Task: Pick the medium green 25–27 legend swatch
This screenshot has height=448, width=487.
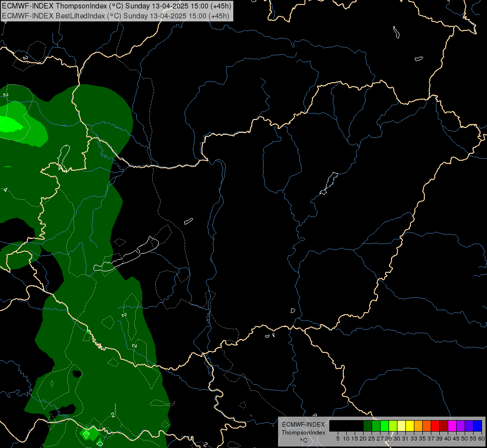Action: 376,426
